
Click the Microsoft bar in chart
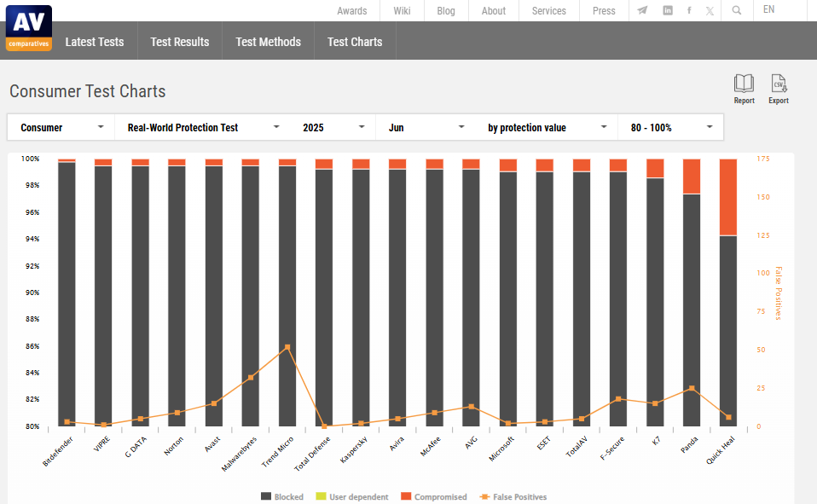[508, 299]
